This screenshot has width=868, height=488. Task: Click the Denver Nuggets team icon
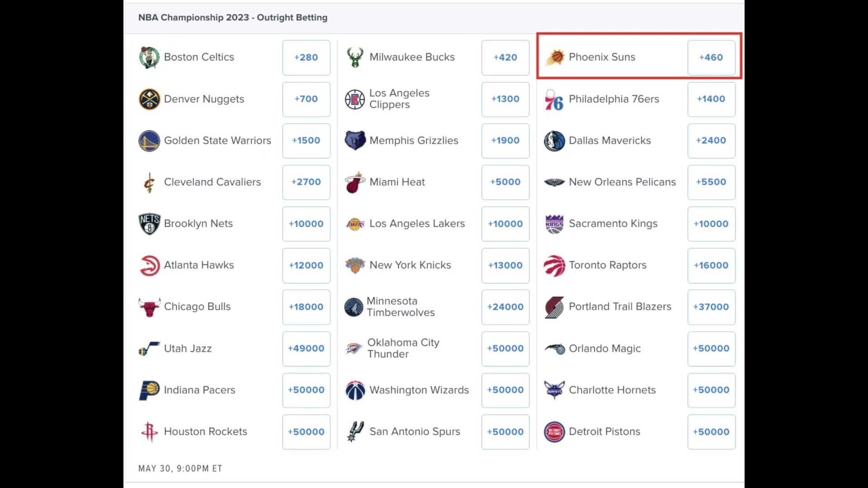150,99
